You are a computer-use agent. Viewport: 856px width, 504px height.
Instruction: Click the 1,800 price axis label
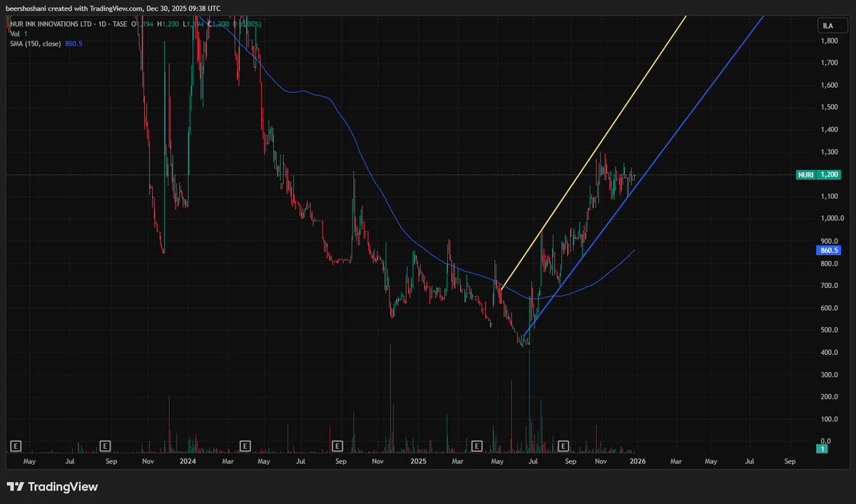pyautogui.click(x=829, y=41)
